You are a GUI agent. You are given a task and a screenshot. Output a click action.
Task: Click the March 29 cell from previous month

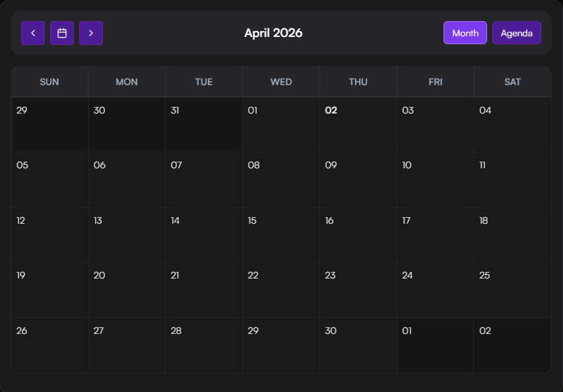49,123
